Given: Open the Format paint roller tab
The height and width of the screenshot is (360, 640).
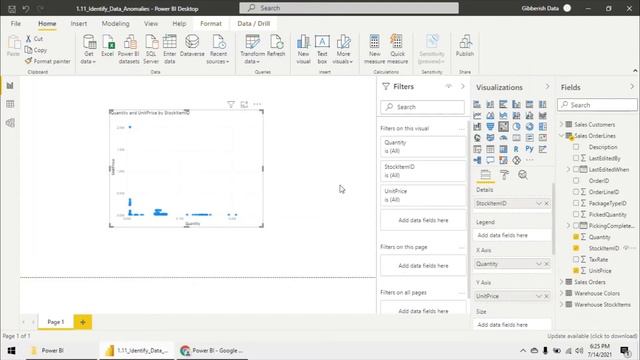Looking at the screenshot, I should (x=504, y=175).
